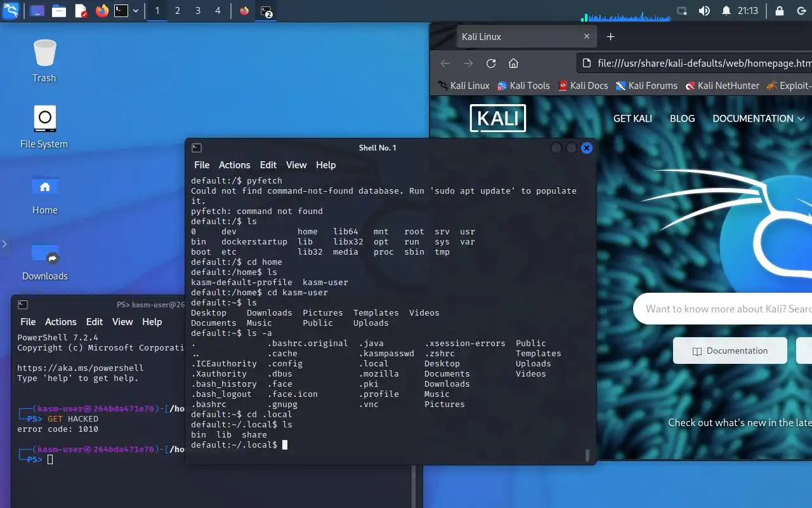
Task: Expand the terminal launcher dropdown arrow
Action: click(136, 11)
